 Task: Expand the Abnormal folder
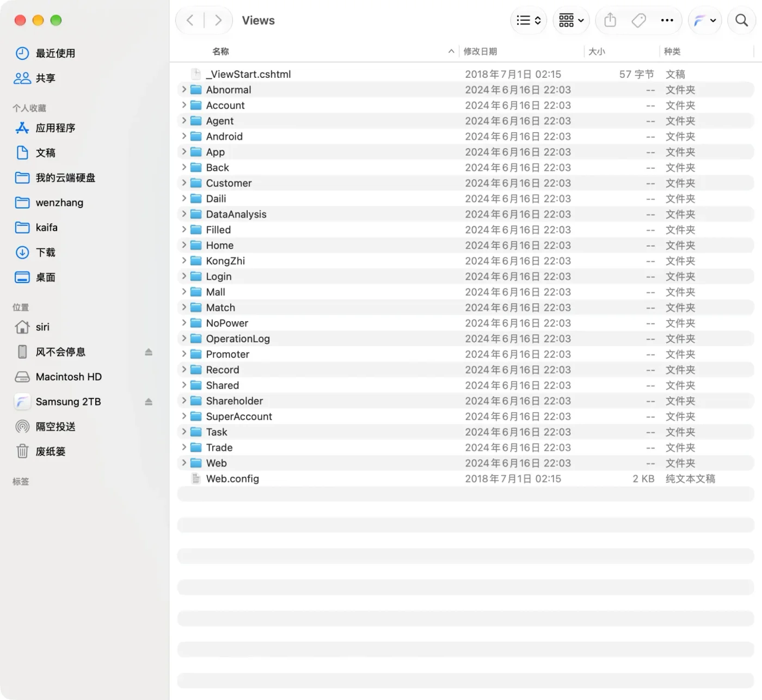[x=184, y=89]
